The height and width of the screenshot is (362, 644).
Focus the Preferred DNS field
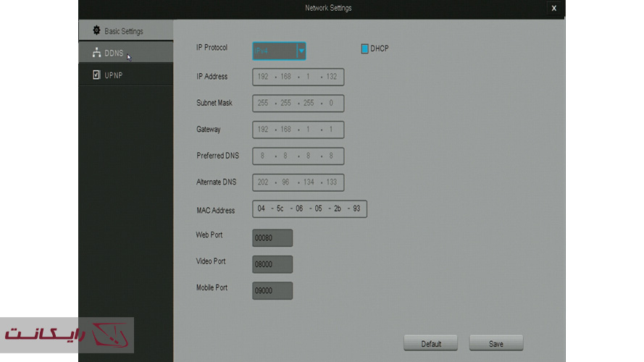coord(298,156)
